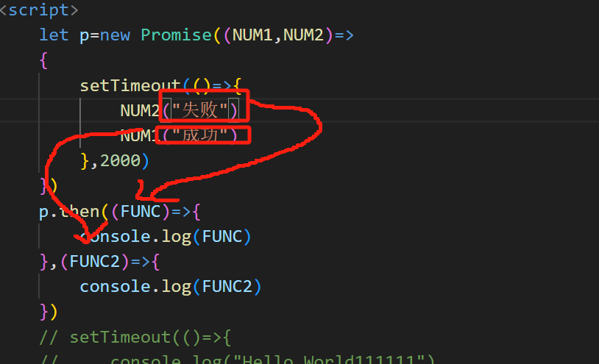Click the "失败" string literal

tap(200, 110)
